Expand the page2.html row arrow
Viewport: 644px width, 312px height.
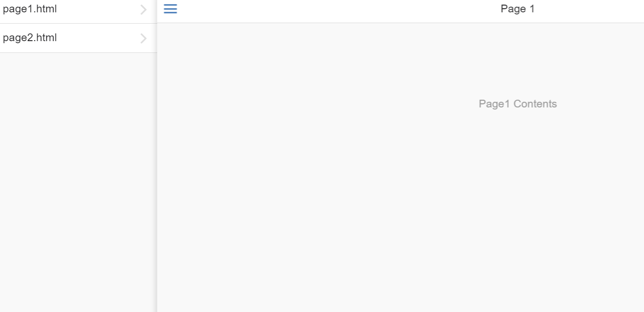(144, 38)
